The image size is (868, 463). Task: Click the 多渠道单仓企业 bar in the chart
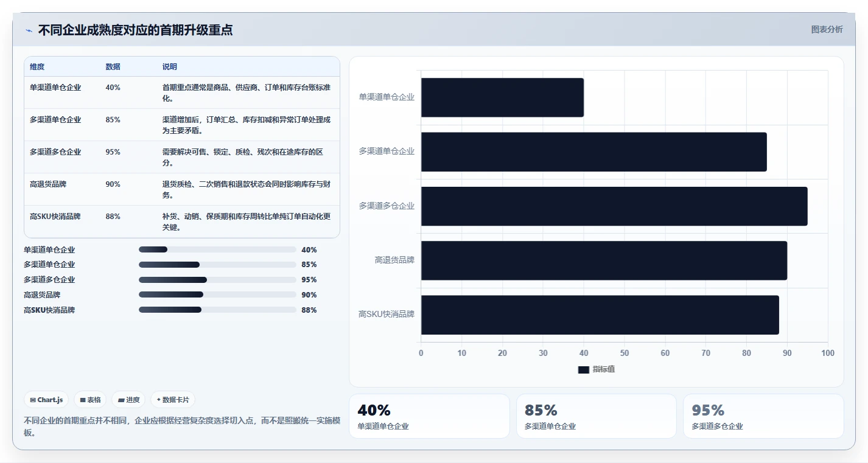(593, 151)
